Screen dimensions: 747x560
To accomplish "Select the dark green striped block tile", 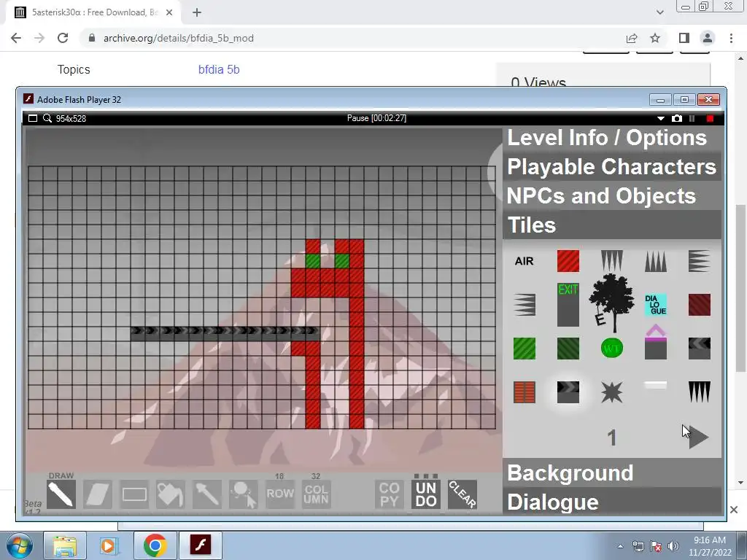I will click(568, 349).
